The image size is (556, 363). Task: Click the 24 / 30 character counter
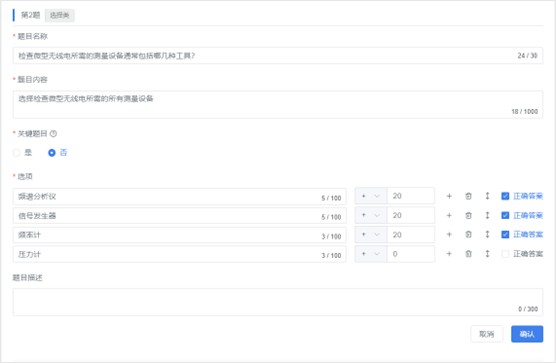pyautogui.click(x=527, y=56)
